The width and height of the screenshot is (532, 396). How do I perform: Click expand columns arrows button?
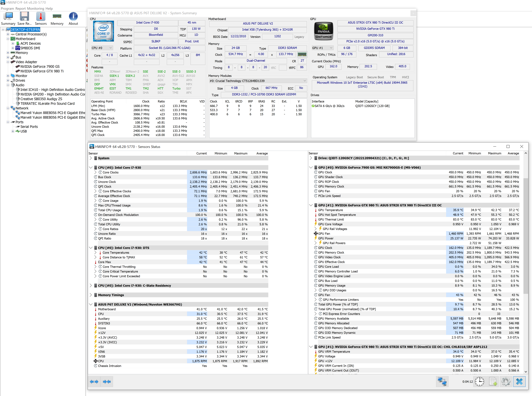click(94, 381)
